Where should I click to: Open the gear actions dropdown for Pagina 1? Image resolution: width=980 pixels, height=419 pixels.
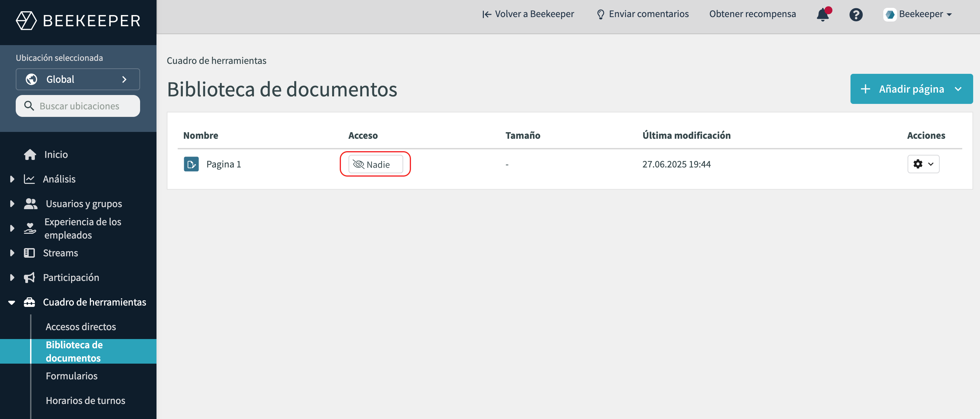pos(923,164)
